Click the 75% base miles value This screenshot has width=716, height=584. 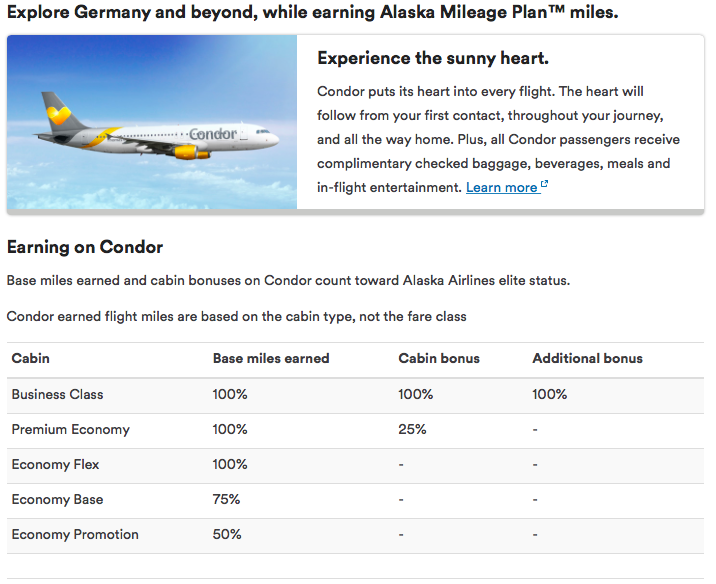(227, 499)
